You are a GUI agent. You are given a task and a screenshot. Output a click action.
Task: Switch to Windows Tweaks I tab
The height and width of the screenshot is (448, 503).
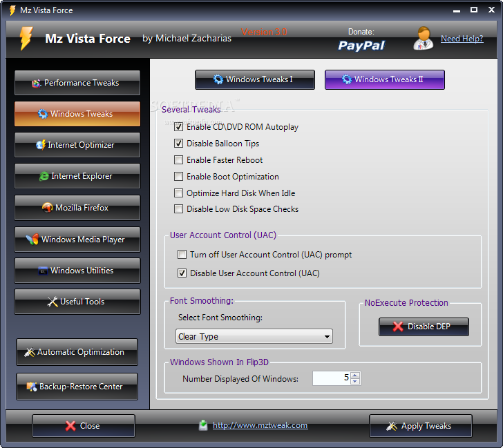(x=255, y=79)
